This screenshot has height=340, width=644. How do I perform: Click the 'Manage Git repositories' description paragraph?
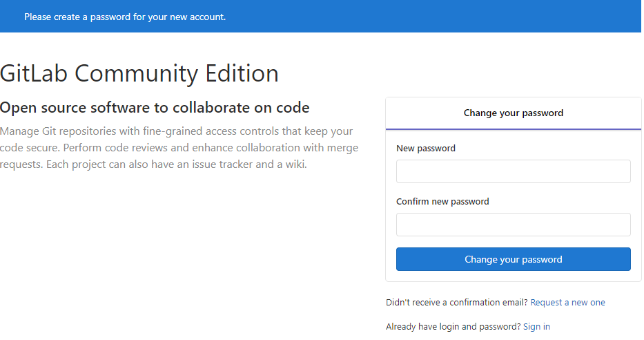click(179, 148)
